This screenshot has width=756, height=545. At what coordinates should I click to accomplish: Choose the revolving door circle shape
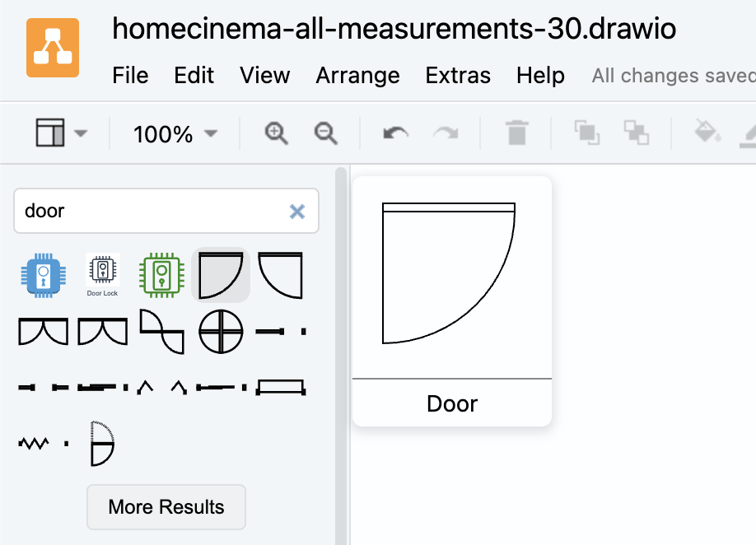221,333
